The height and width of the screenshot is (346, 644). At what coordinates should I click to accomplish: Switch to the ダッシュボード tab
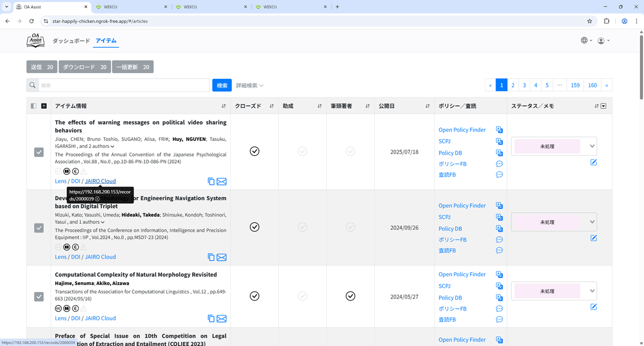[x=71, y=41]
